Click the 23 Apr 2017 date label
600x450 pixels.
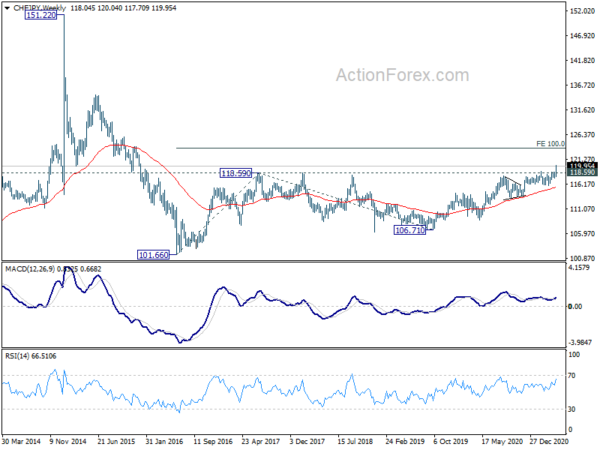tap(261, 442)
